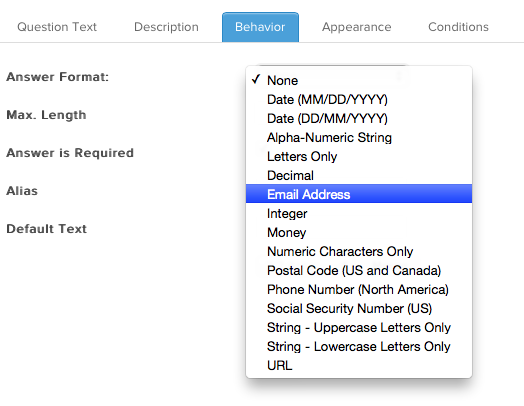This screenshot has width=524, height=406.
Task: Pick Social Security Number (US) format
Action: pos(359,308)
